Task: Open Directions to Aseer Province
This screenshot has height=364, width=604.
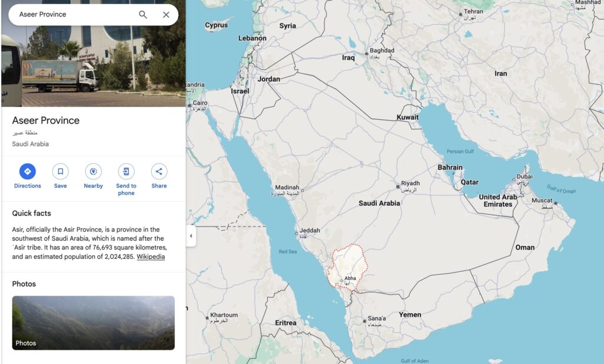Action: 27,172
